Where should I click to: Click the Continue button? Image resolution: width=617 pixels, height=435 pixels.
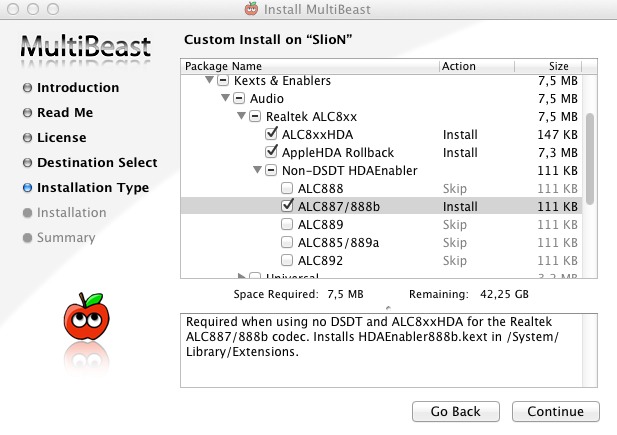point(556,411)
